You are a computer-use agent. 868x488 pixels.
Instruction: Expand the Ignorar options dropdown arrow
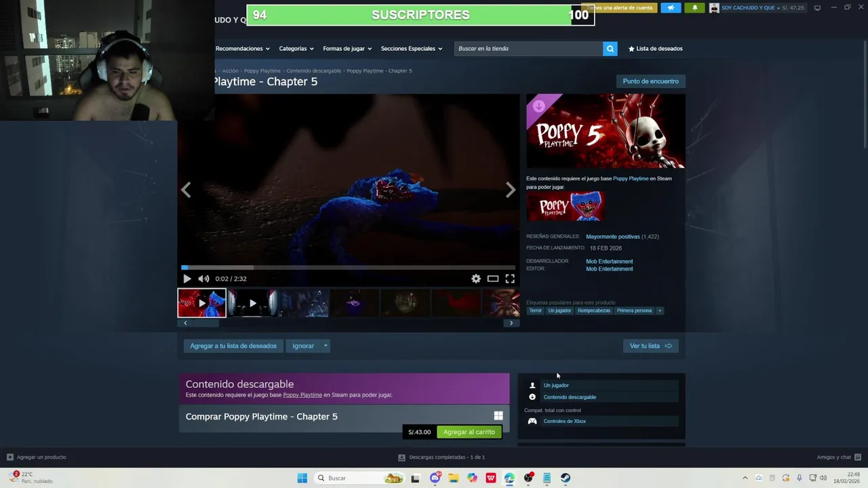[x=325, y=346]
